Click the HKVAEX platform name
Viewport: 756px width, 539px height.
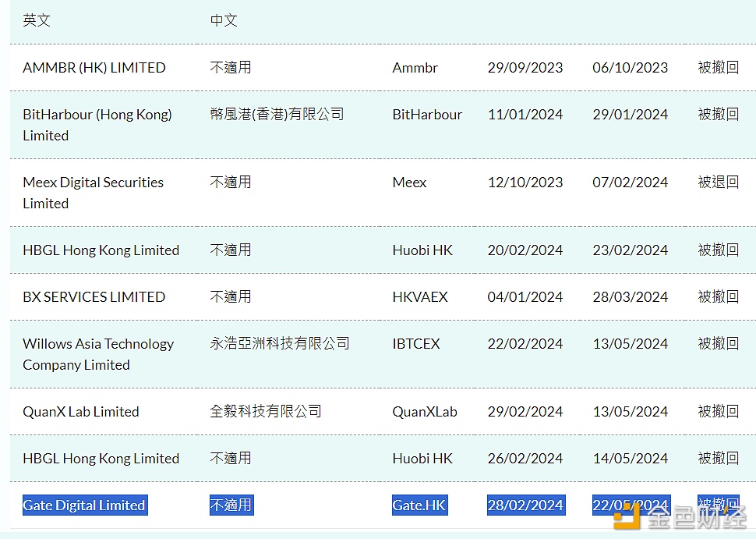coord(420,297)
